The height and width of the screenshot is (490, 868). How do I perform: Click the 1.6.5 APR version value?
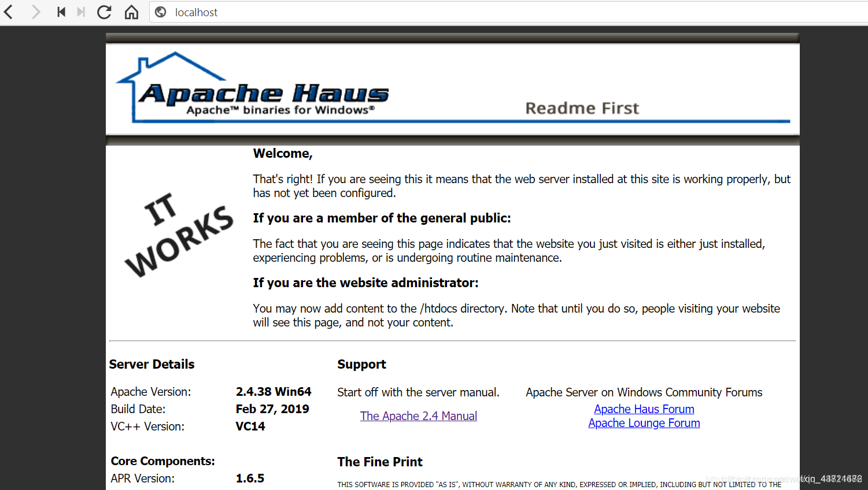coord(250,478)
